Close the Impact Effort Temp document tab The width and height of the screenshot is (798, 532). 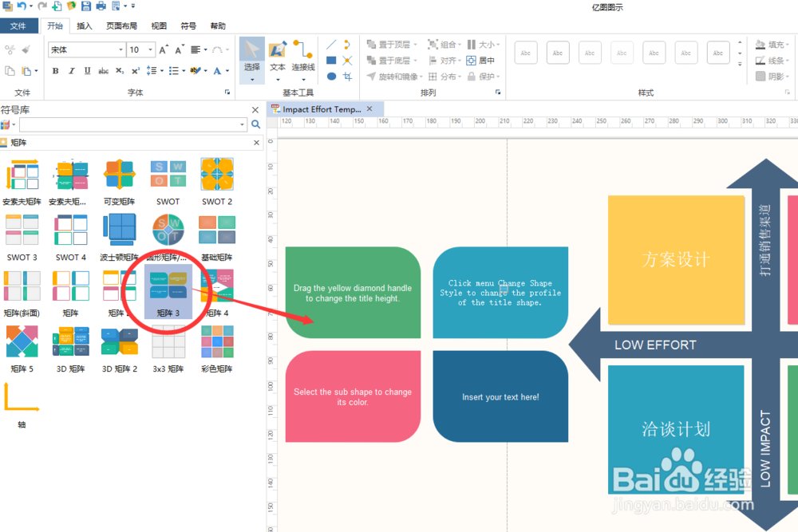[x=369, y=108]
